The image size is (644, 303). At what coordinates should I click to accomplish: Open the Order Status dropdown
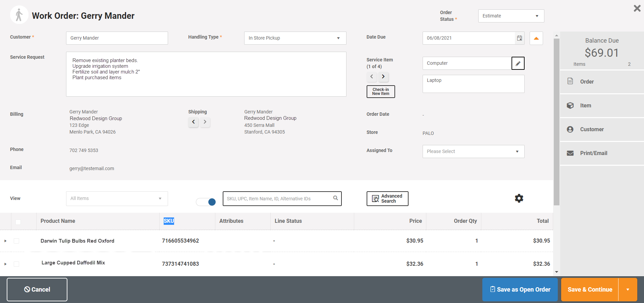coord(511,16)
